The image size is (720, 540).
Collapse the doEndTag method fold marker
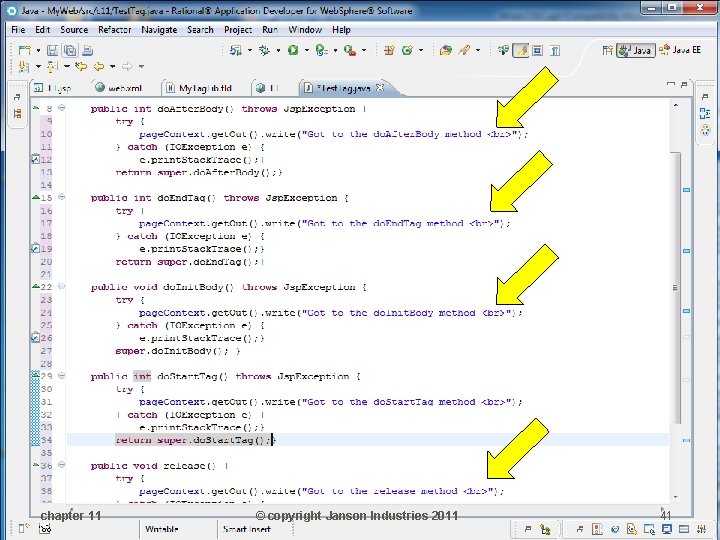tap(62, 197)
